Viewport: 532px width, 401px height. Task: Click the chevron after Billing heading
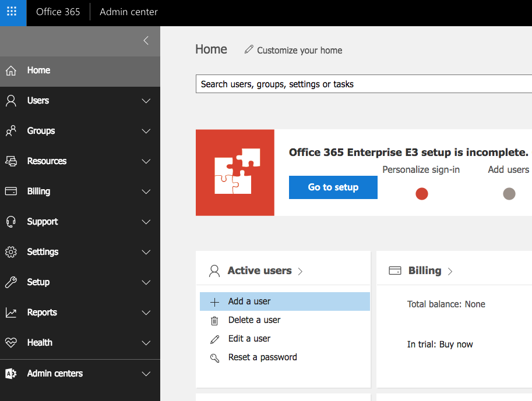450,271
